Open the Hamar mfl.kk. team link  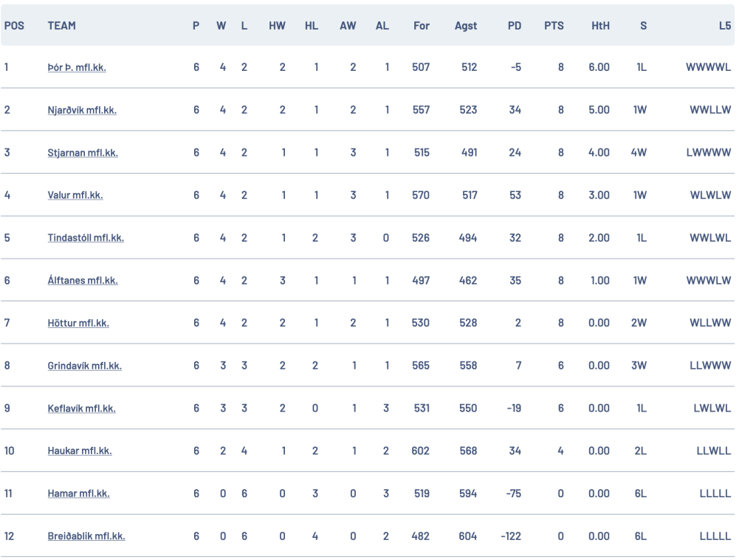tap(78, 494)
